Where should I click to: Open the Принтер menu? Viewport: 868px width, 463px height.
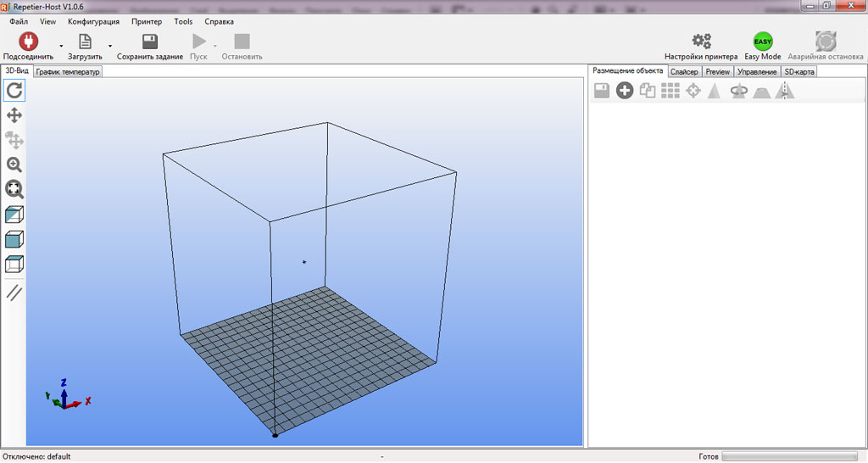click(147, 21)
